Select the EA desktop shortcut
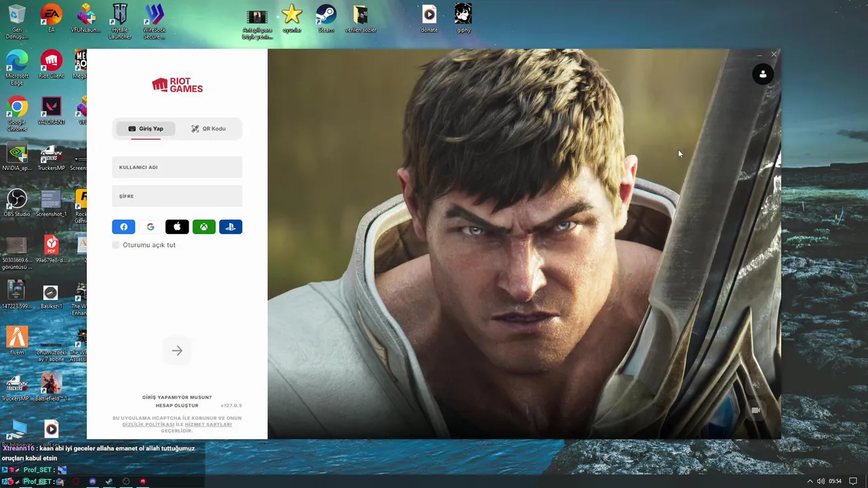Screen dimensions: 868x488 [52, 18]
